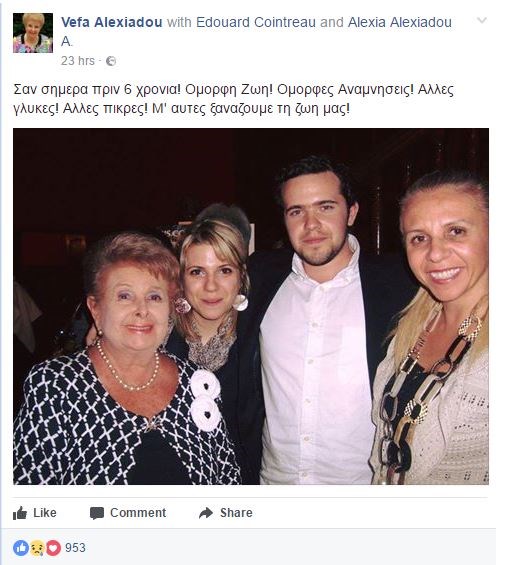Click the Comment speech bubble icon
Viewport: 525px width, 565px height.
coord(97,513)
